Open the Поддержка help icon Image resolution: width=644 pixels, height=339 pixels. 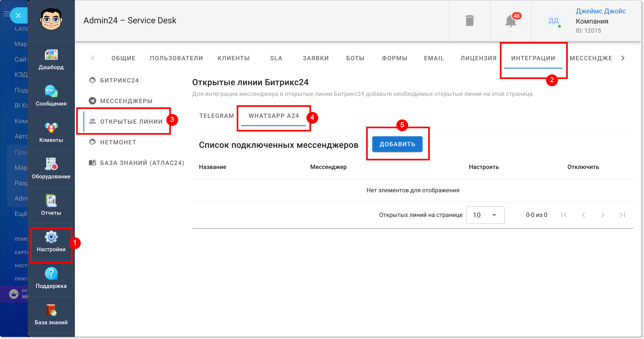click(51, 274)
